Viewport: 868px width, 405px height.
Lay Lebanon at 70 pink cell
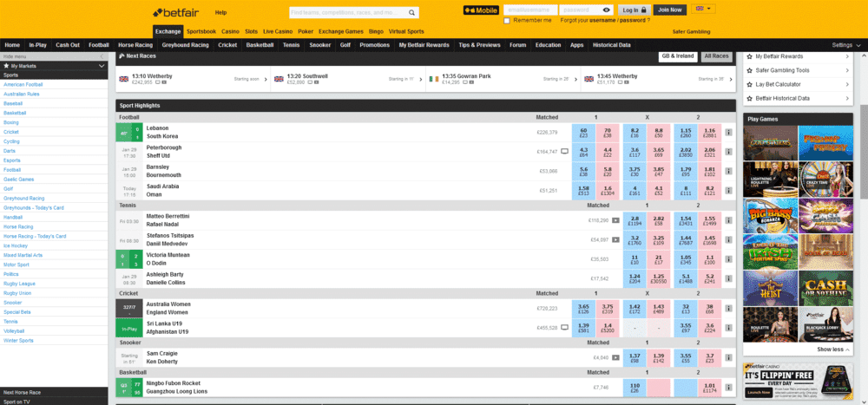608,132
